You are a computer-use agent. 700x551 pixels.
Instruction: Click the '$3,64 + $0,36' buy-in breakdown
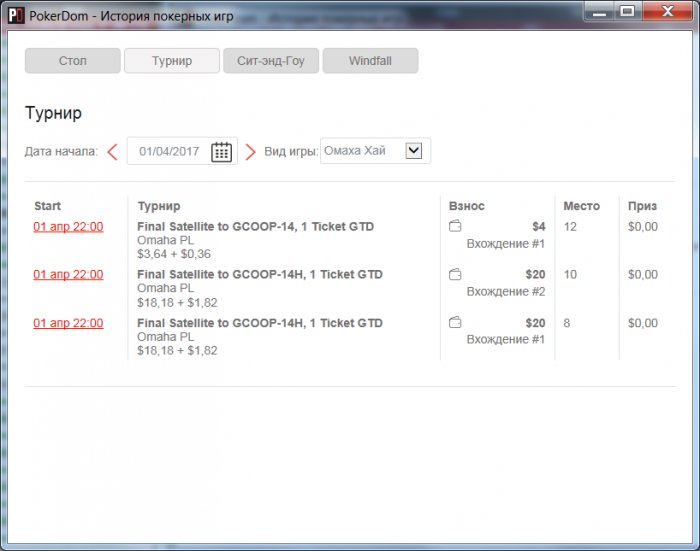174,254
